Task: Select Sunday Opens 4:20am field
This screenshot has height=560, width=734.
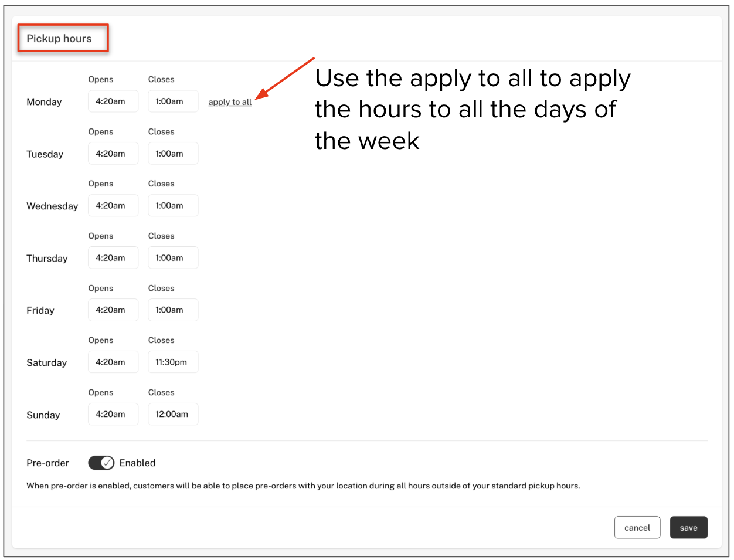Action: click(x=113, y=414)
